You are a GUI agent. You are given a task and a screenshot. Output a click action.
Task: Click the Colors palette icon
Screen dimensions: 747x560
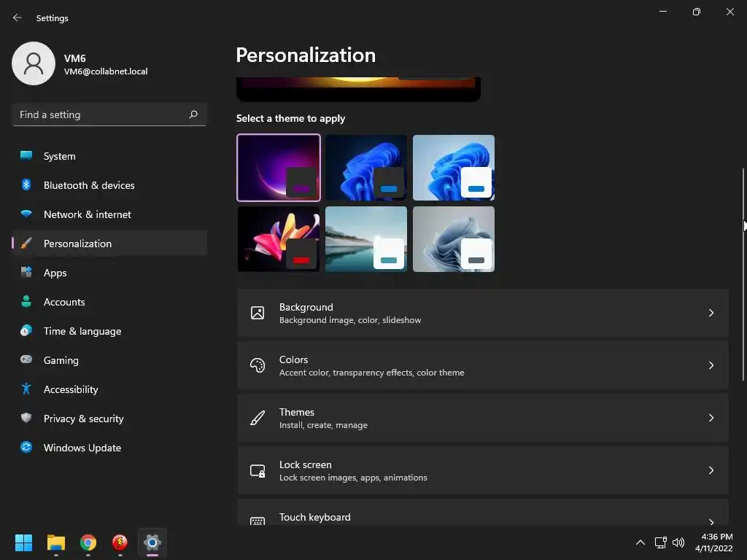coord(258,365)
